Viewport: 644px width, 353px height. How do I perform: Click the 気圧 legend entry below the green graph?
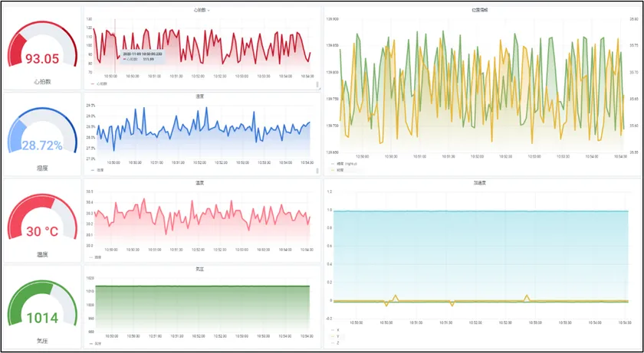[x=96, y=343]
